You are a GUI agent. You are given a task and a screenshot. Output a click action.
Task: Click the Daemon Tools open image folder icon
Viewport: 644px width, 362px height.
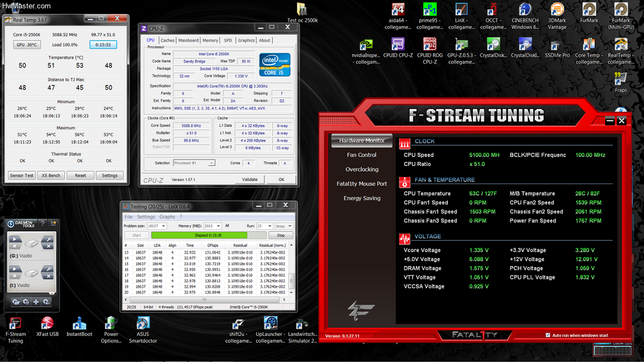point(16,302)
